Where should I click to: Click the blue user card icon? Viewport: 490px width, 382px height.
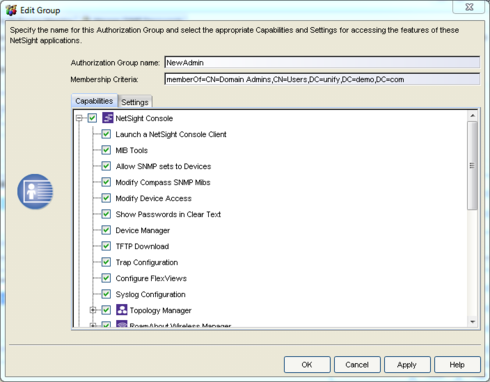click(35, 191)
